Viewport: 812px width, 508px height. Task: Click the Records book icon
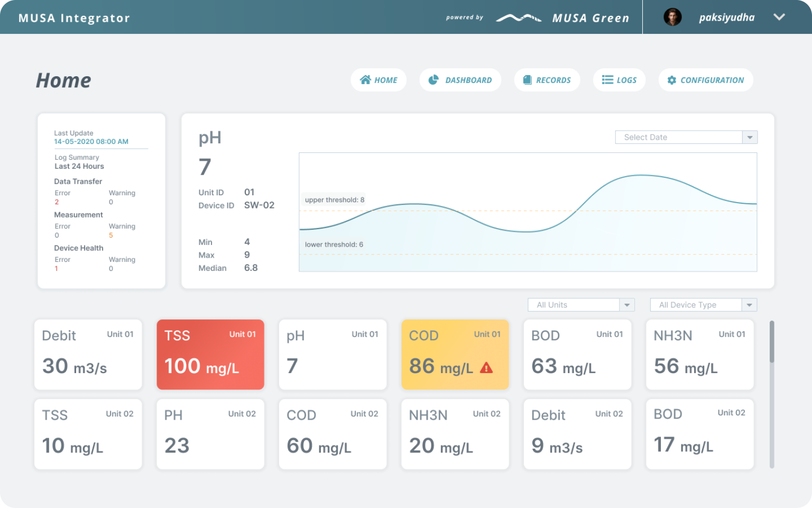[527, 80]
